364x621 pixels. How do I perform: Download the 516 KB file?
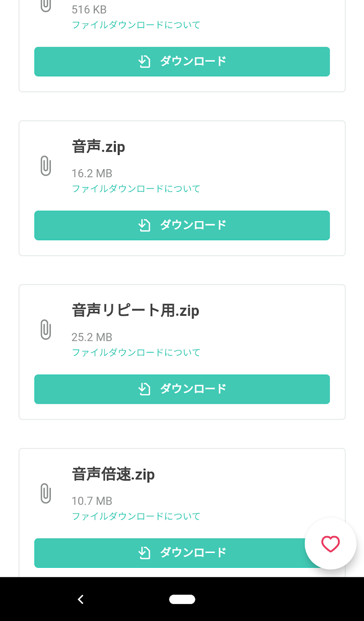(182, 61)
